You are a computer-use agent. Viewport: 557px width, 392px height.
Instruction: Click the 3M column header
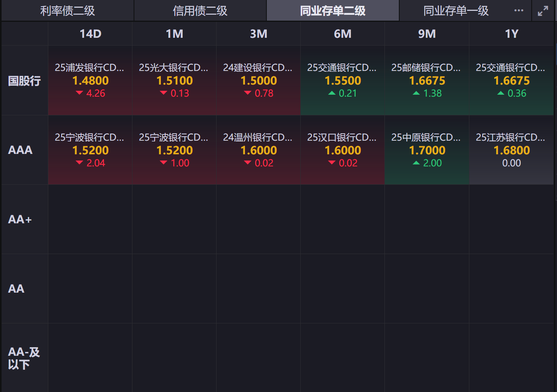pos(259,34)
